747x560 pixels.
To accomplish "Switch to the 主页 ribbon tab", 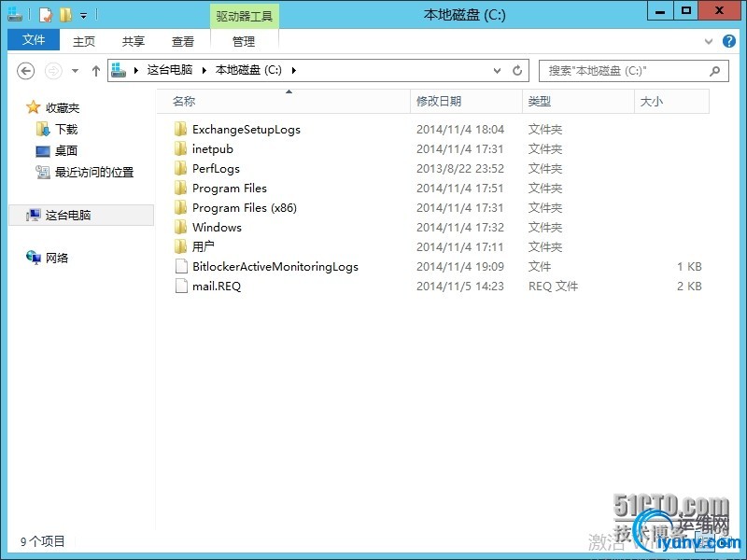I will coord(84,41).
